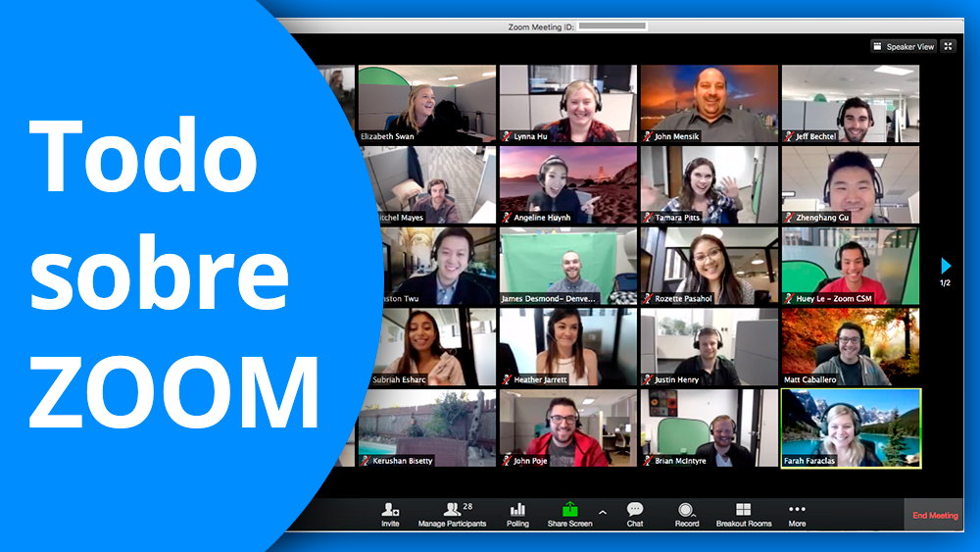Viewport: 980px width, 552px height.
Task: Click muted mic icon on Heather Jarrett
Action: coord(507,379)
